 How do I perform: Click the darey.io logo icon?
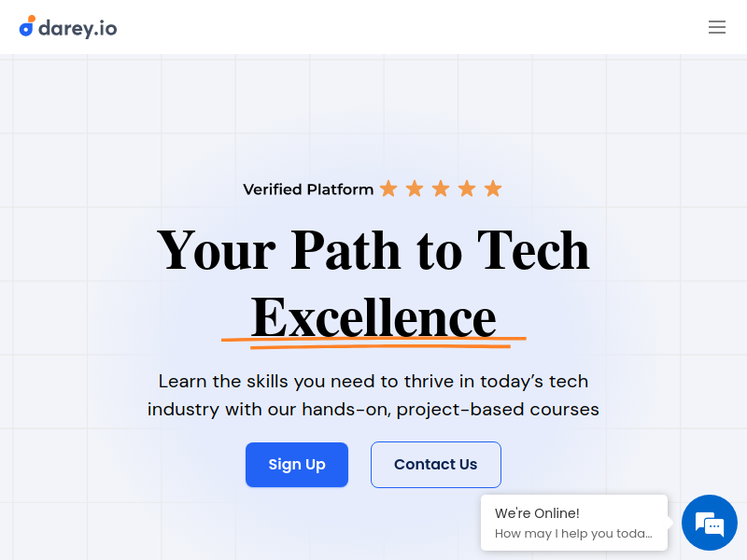tap(27, 26)
